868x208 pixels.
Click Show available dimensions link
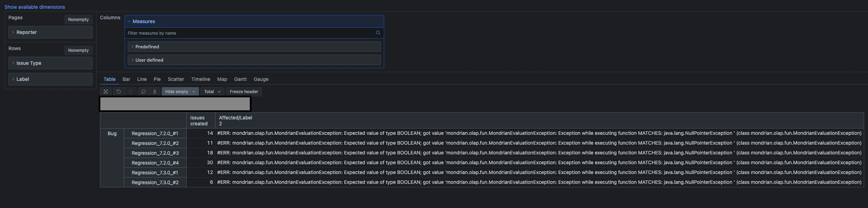pos(35,7)
